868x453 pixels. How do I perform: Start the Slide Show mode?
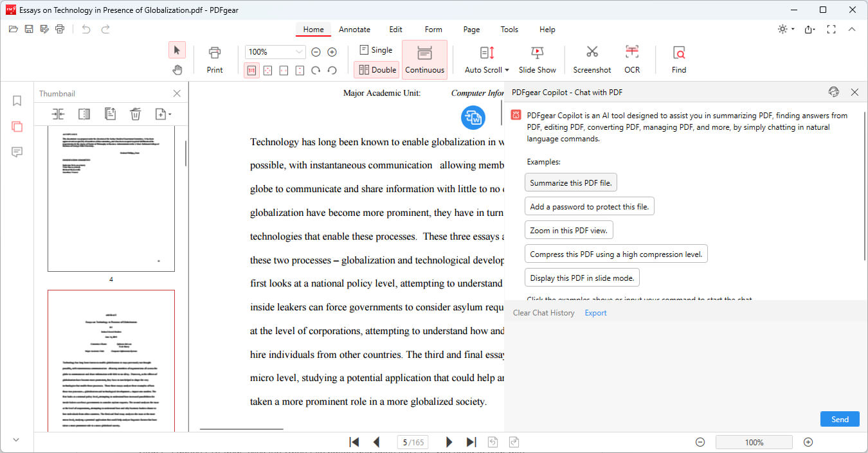click(x=538, y=58)
